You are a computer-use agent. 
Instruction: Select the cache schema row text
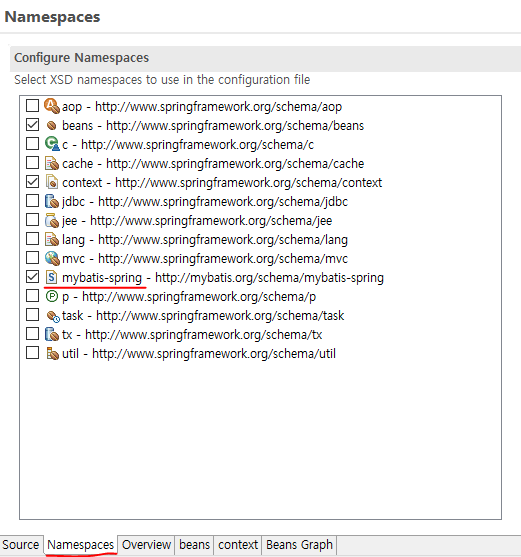click(x=213, y=164)
